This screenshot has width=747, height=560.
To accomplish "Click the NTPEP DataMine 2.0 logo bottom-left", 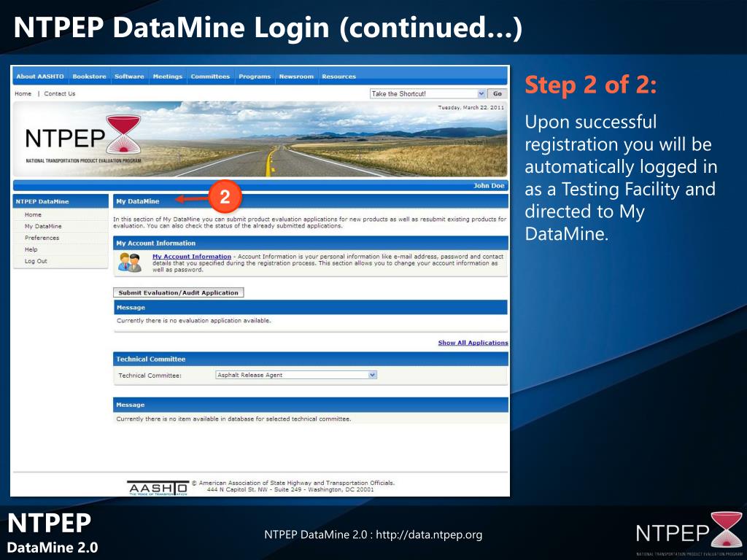I will pyautogui.click(x=51, y=533).
